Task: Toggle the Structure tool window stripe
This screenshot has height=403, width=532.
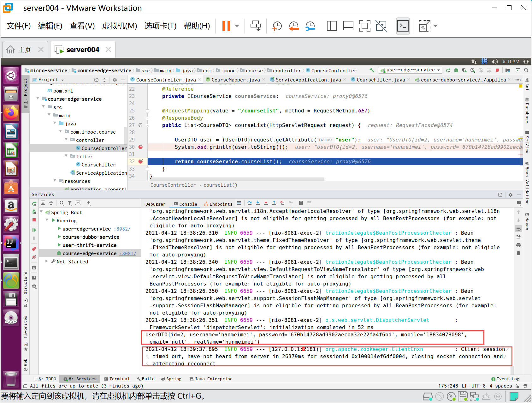Action: tap(26, 289)
